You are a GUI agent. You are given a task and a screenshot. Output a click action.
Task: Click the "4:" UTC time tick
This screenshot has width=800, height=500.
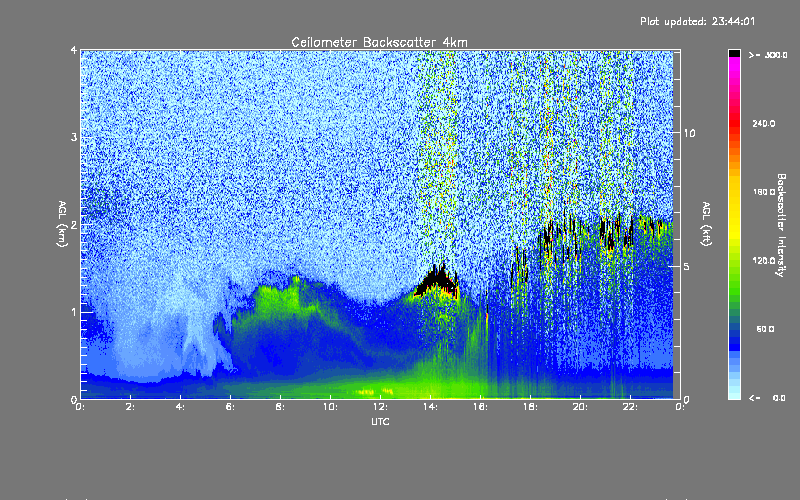pos(181,407)
